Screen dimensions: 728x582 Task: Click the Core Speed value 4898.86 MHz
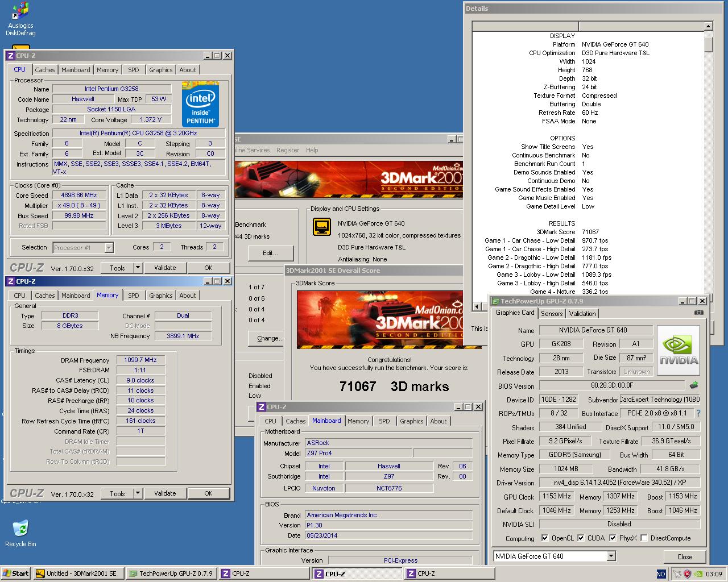click(79, 195)
